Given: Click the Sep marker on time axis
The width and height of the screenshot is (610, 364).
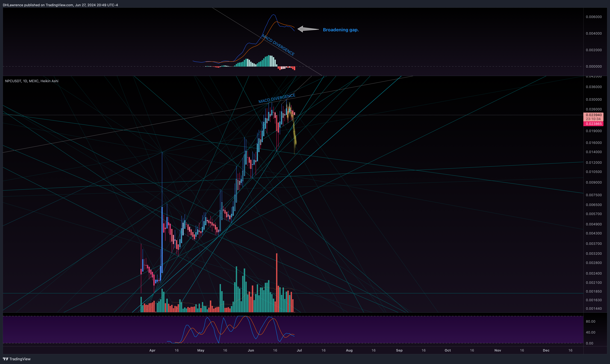Looking at the screenshot, I should click(399, 350).
